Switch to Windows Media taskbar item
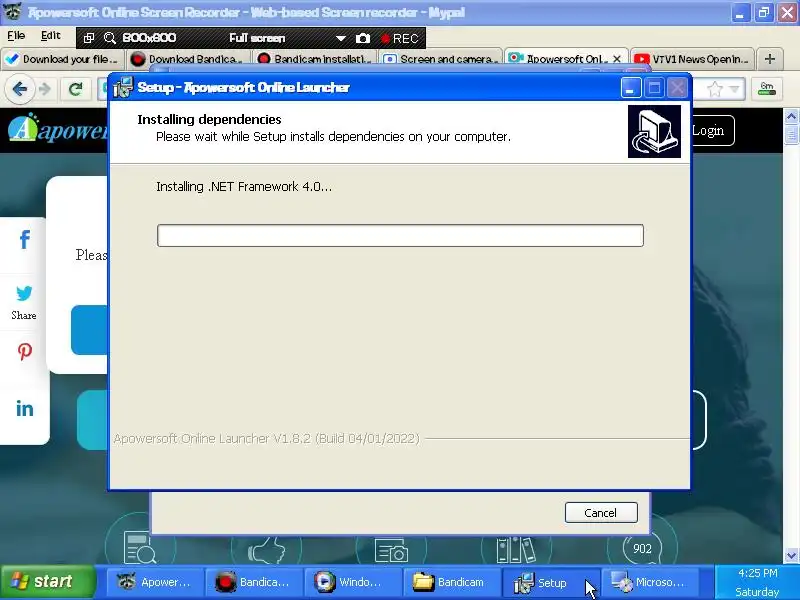Image resolution: width=800 pixels, height=600 pixels. click(352, 582)
